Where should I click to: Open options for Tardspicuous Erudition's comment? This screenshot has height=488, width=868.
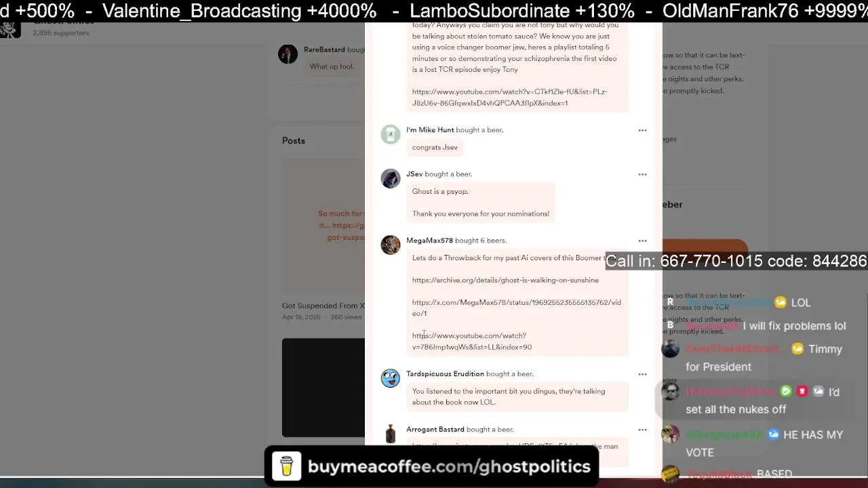pos(642,374)
